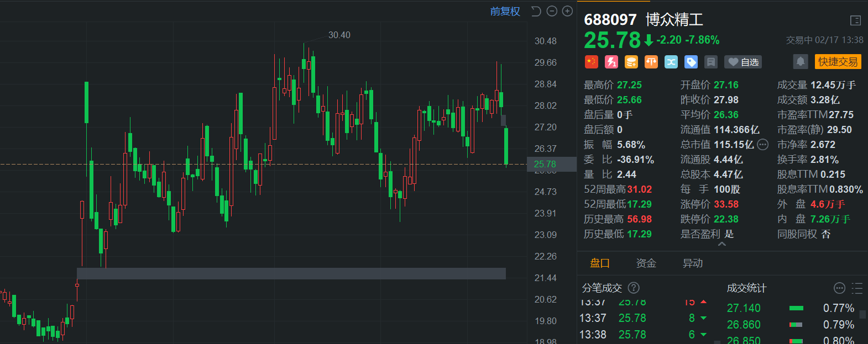Click the China flag market icon
868x344 pixels.
(x=591, y=62)
